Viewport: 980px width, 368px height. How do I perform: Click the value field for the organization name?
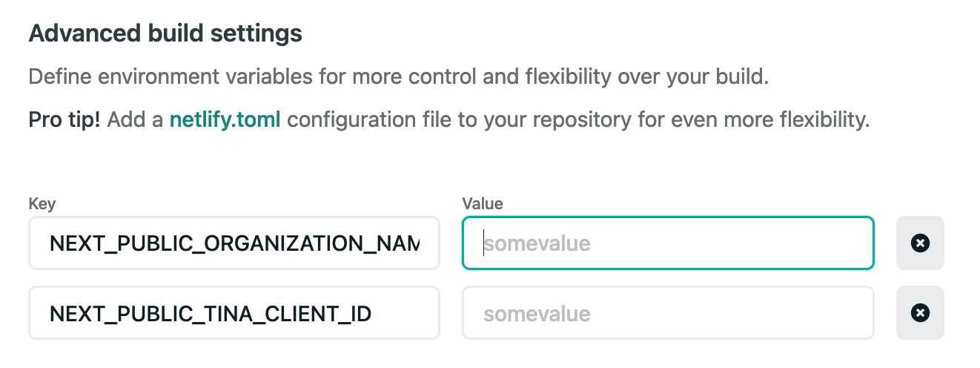click(x=668, y=243)
